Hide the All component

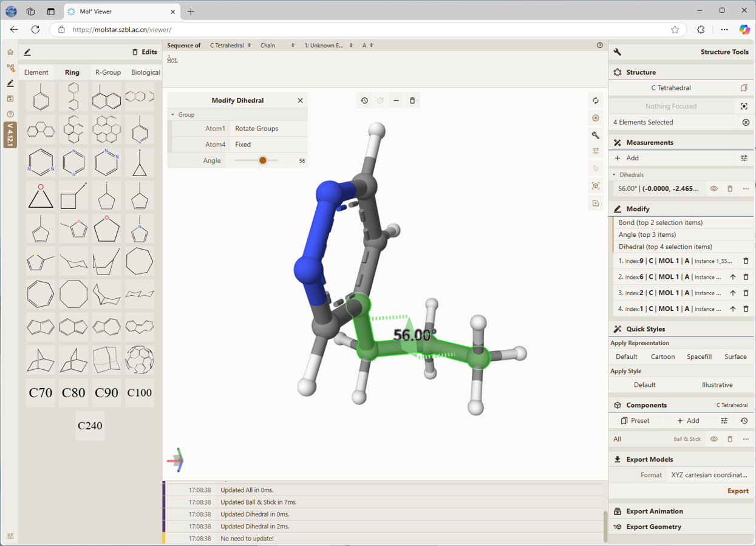point(714,439)
